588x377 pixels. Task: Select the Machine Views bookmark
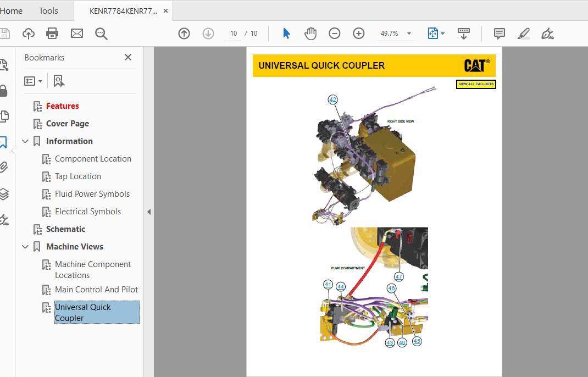coord(75,247)
